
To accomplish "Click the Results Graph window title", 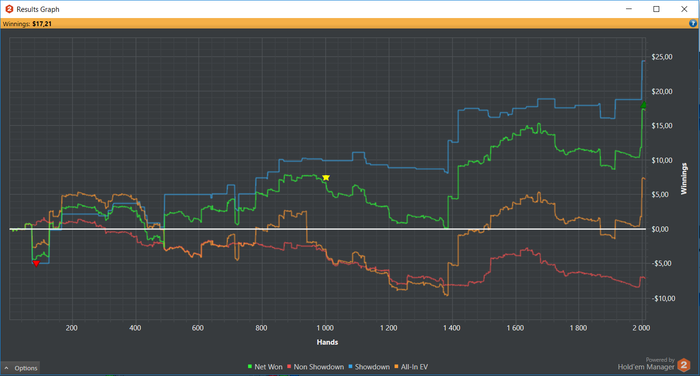I will [38, 9].
